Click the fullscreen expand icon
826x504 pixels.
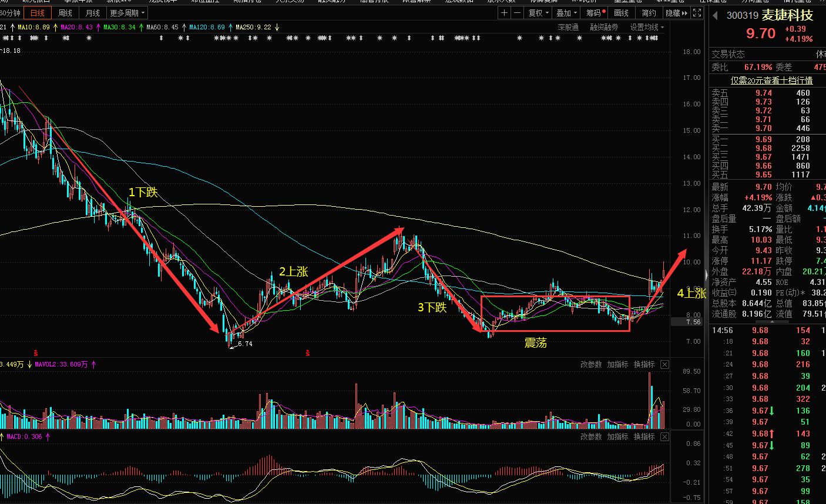pos(697,13)
